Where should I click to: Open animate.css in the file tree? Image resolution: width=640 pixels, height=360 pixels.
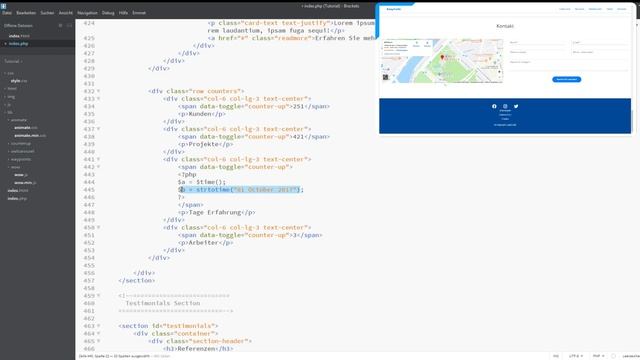26,128
